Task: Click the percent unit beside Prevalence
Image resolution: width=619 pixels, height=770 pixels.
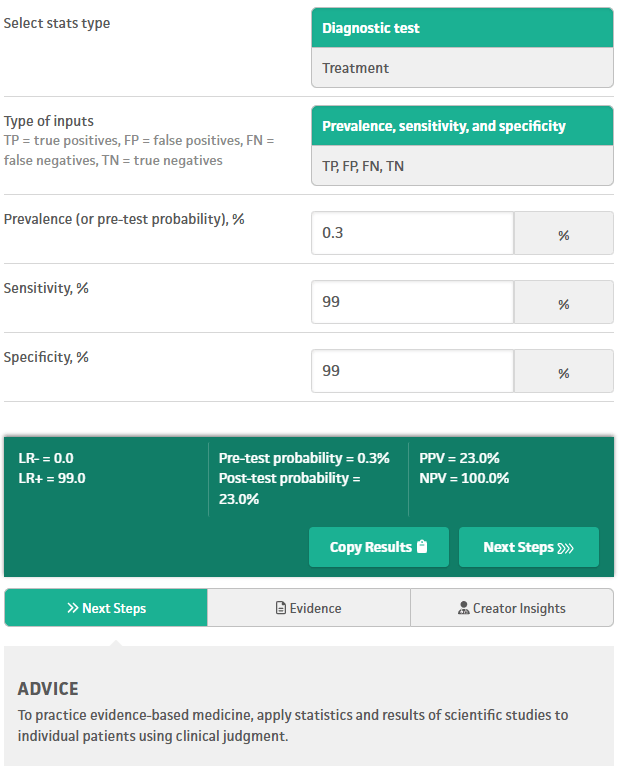Action: (564, 235)
